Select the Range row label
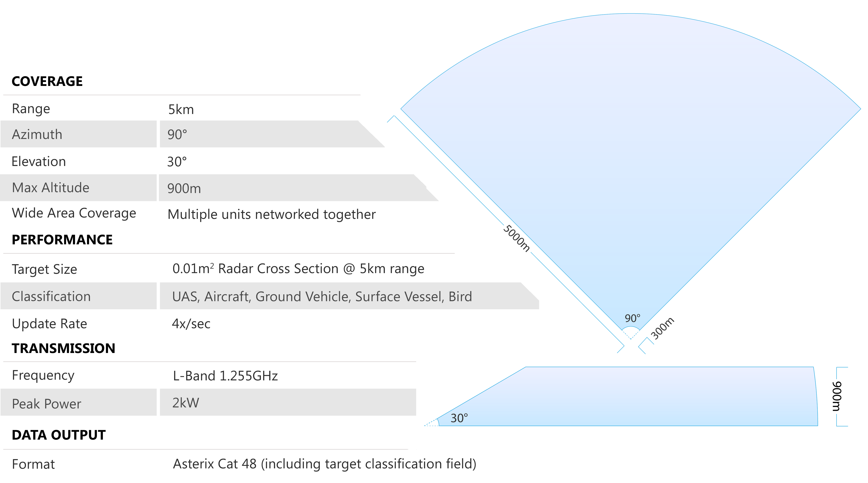This screenshot has width=868, height=483. [31, 109]
